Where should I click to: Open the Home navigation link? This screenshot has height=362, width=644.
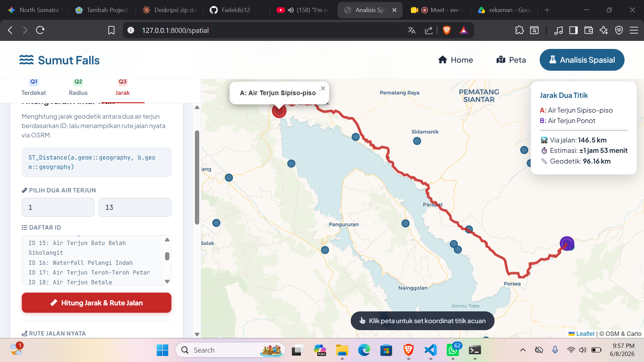tap(455, 60)
